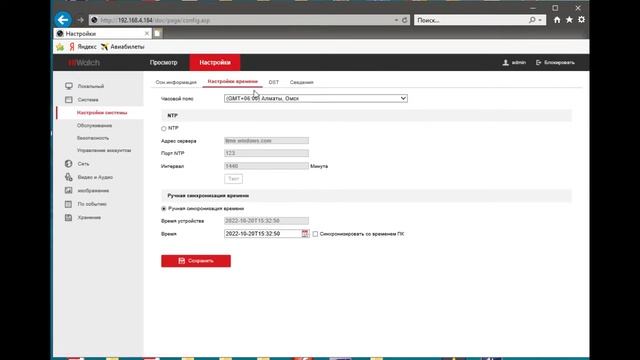Image resolution: width=640 pixels, height=360 pixels.
Task: Open search provider dropdown arrow
Action: 540,20
